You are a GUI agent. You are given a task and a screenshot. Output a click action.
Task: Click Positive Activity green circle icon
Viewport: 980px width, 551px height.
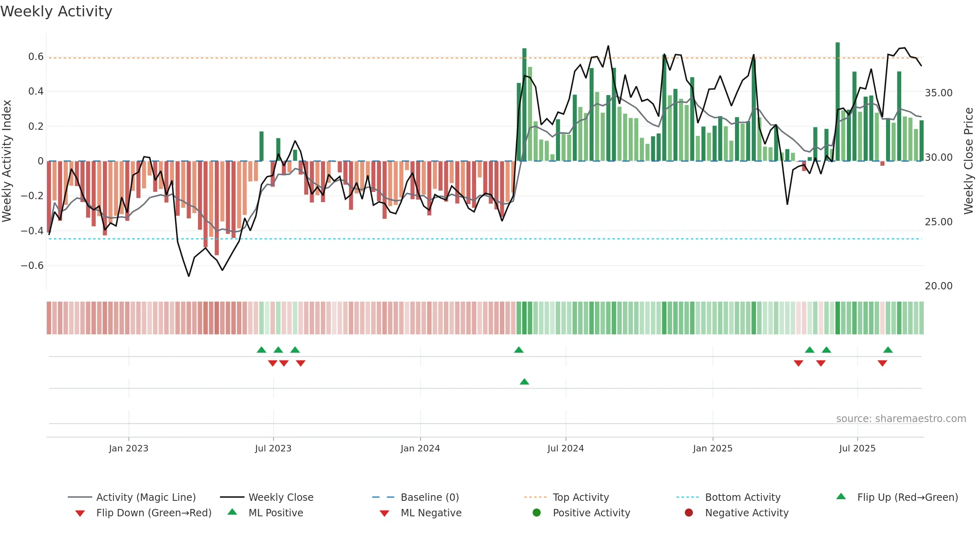[537, 513]
